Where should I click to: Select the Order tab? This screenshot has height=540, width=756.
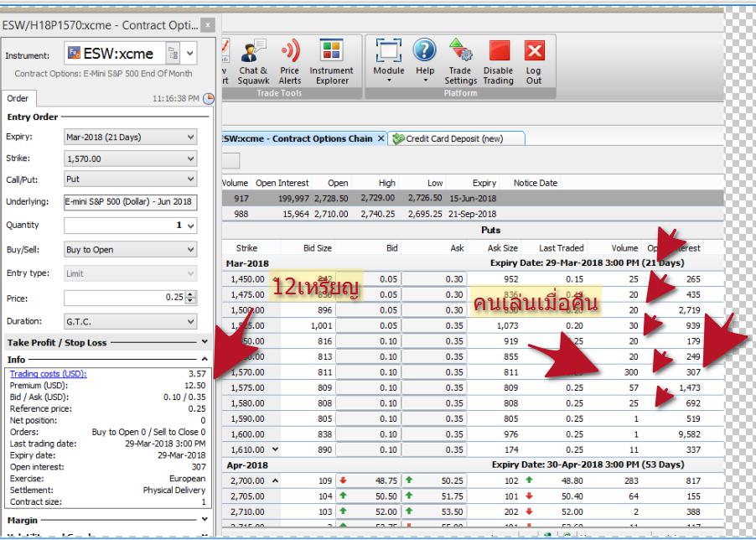tap(18, 97)
